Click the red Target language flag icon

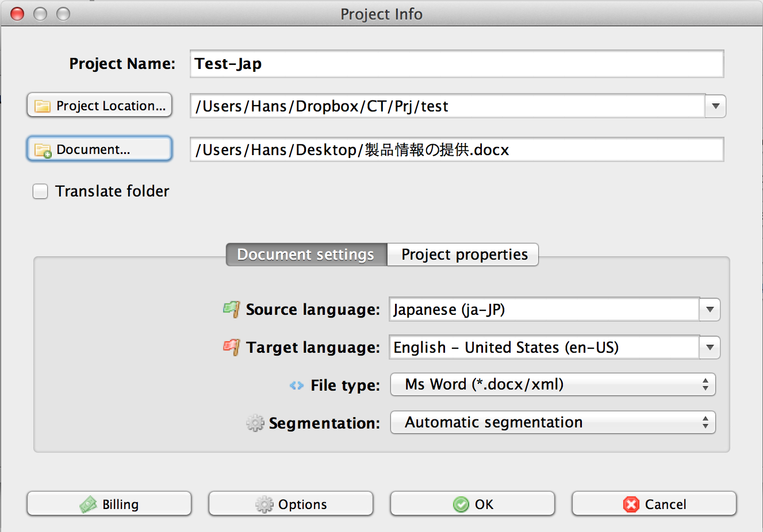[x=231, y=347]
